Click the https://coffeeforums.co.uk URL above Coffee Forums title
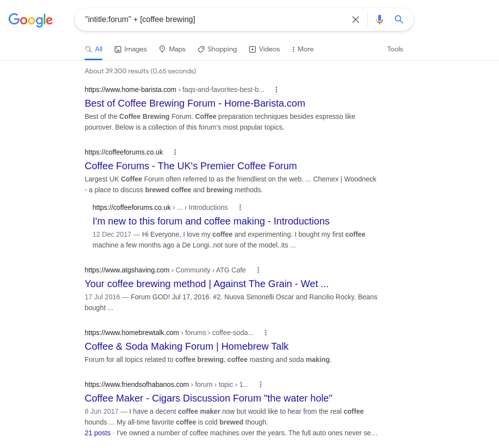This screenshot has height=448, width=499. point(124,153)
